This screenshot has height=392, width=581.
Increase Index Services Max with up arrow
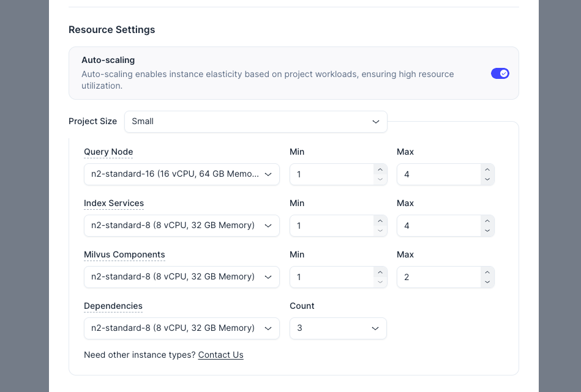(487, 221)
